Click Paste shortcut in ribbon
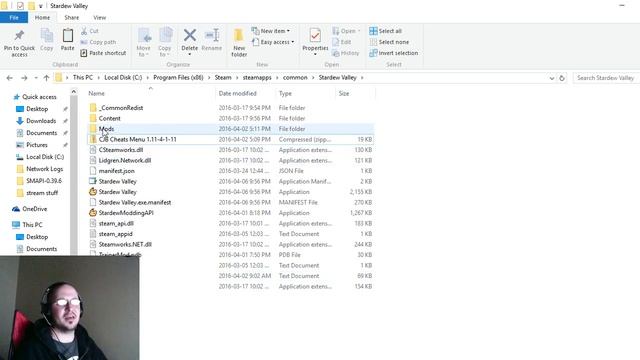 coord(103,53)
